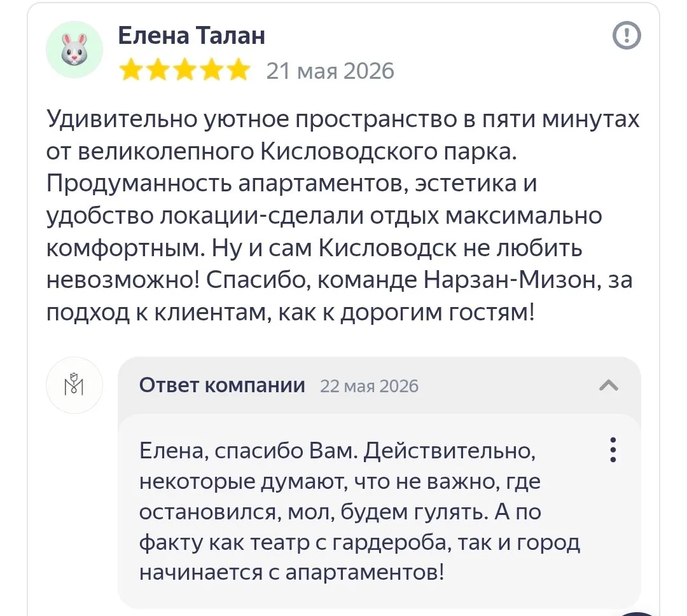The height and width of the screenshot is (616, 687).
Task: Open reviewer profile via name Елена Талан
Action: click(x=191, y=36)
